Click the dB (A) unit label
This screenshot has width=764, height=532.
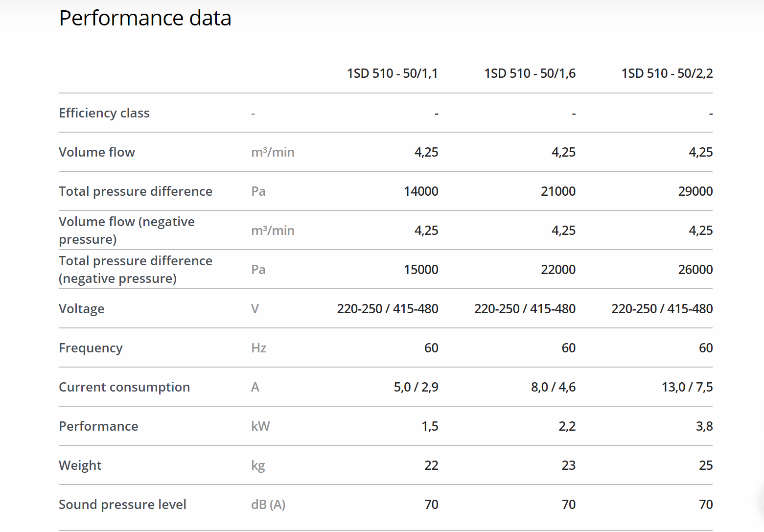[268, 505]
